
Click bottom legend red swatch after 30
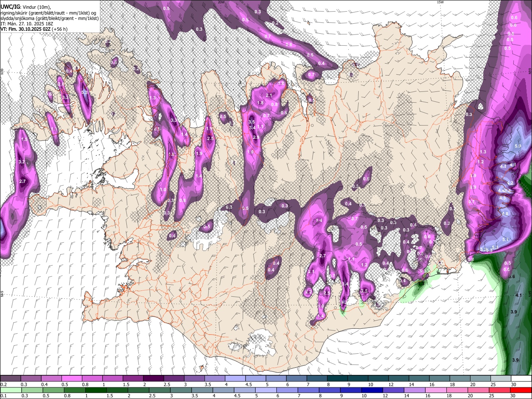click(x=521, y=390)
